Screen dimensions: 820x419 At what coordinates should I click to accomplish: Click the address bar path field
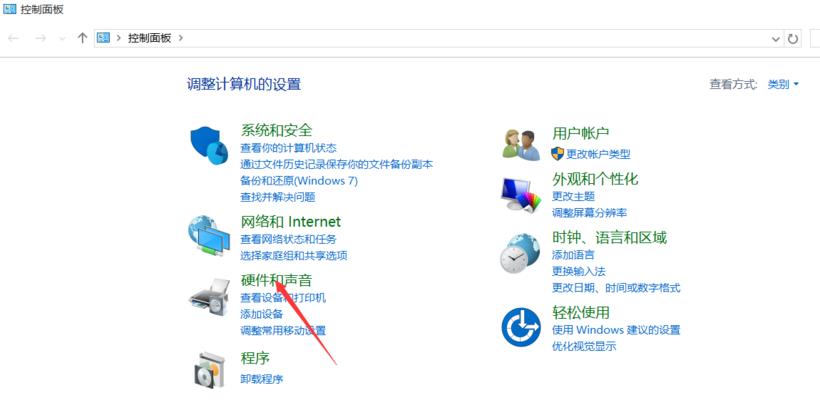(432, 38)
